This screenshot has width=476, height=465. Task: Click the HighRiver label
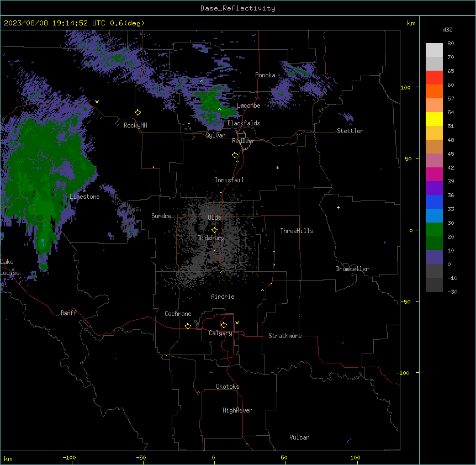(237, 410)
